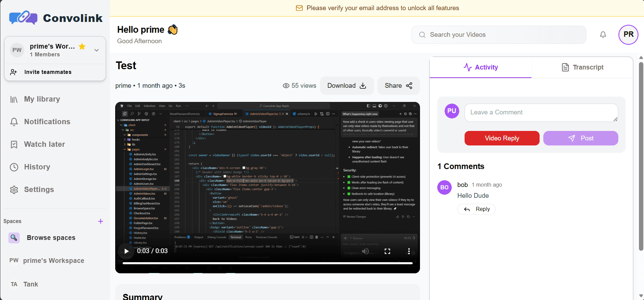Expand the prime's Workspace dropdown chevron
The width and height of the screenshot is (644, 300).
click(x=97, y=50)
